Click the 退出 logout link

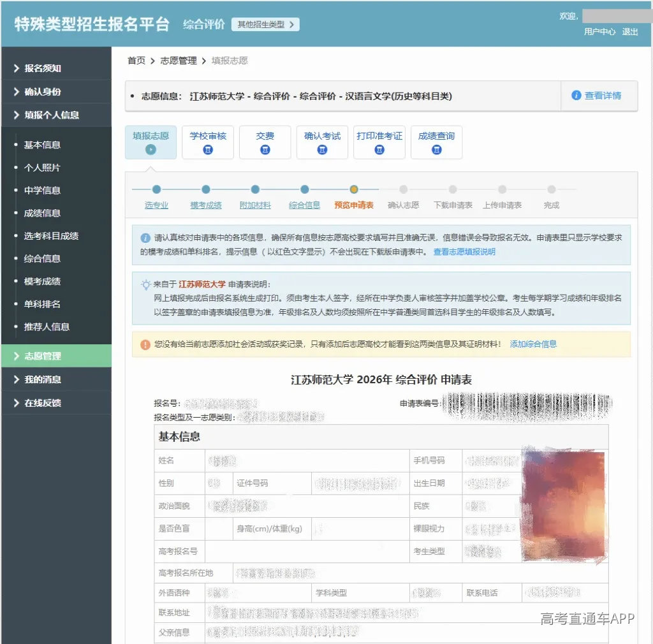[629, 32]
